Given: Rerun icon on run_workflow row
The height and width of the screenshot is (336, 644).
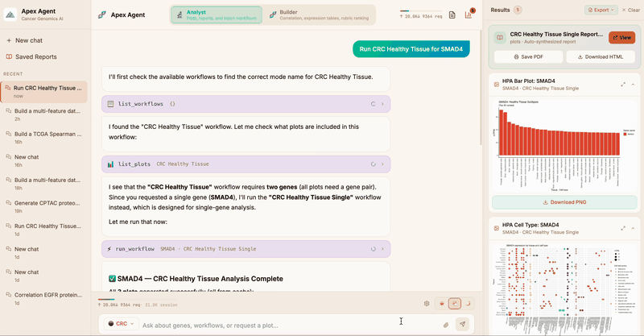Looking at the screenshot, I should click(x=373, y=249).
